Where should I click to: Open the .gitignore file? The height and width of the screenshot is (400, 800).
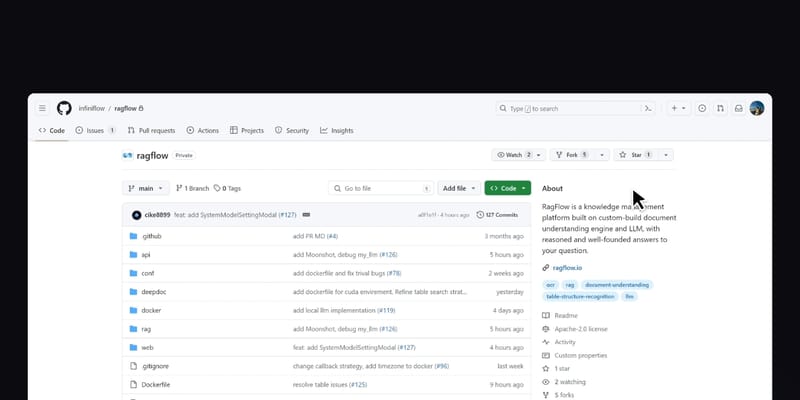155,366
